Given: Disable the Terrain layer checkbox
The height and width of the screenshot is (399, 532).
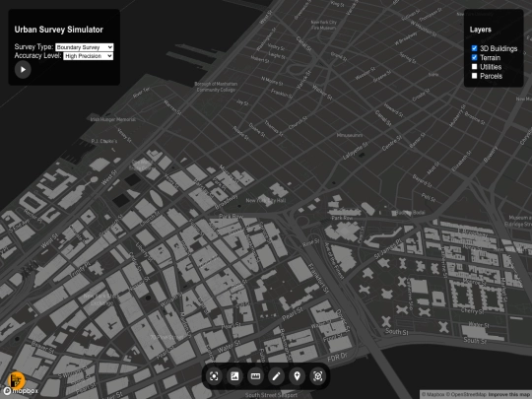Looking at the screenshot, I should 474,58.
